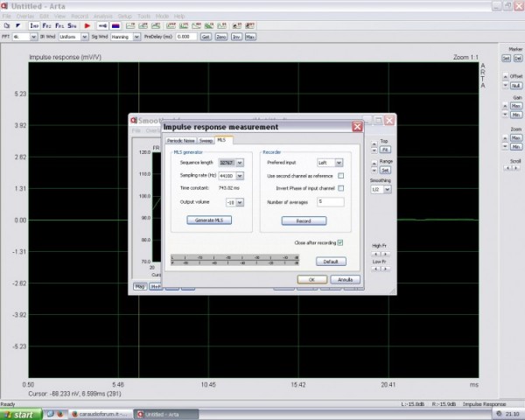Image resolution: width=525 pixels, height=420 pixels.
Task: Click the Number of averages field
Action: [x=331, y=201]
